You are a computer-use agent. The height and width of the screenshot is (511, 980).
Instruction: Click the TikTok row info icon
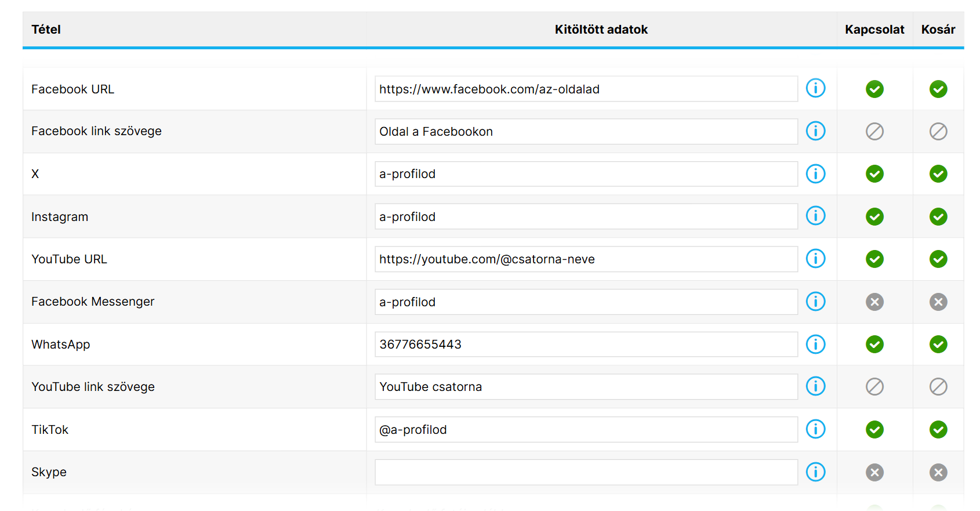815,429
